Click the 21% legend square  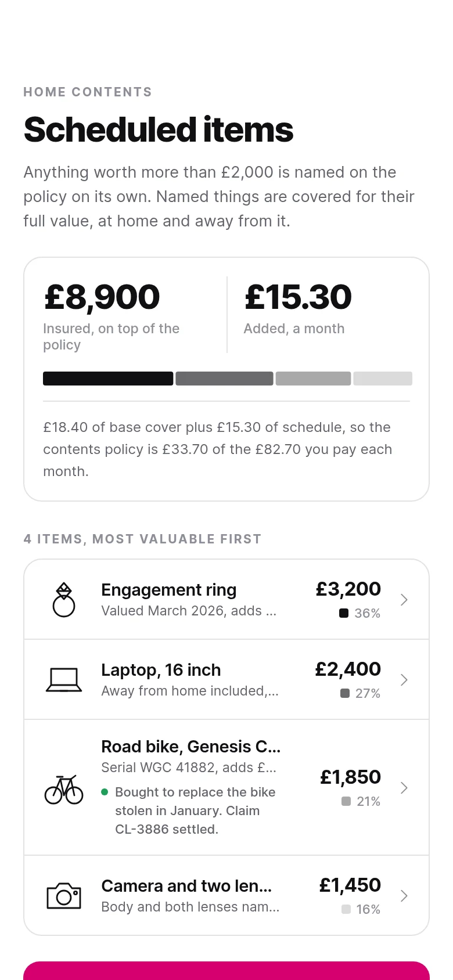pyautogui.click(x=346, y=801)
